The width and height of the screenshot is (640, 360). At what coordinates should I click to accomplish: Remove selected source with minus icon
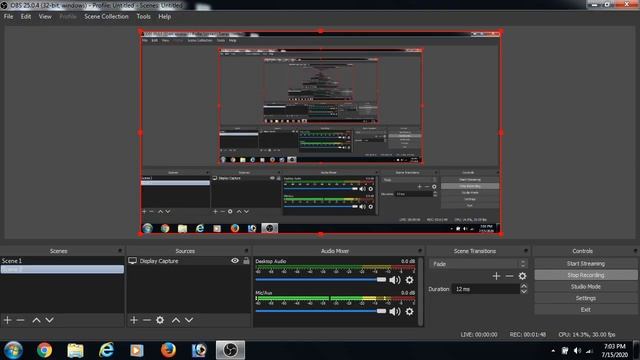click(x=147, y=320)
